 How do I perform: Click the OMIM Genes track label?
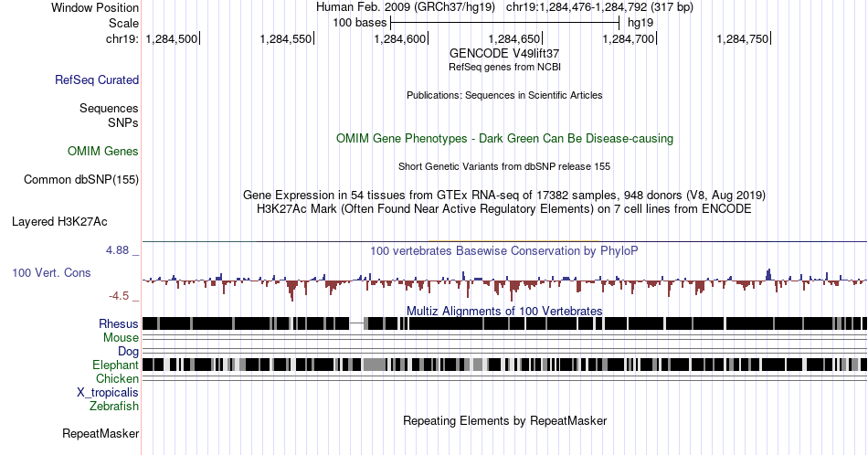pos(103,151)
